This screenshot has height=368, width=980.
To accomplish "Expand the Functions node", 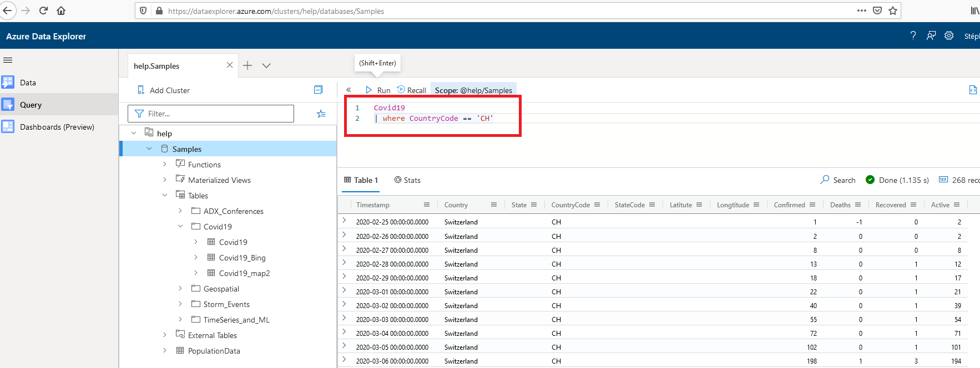I will point(165,164).
